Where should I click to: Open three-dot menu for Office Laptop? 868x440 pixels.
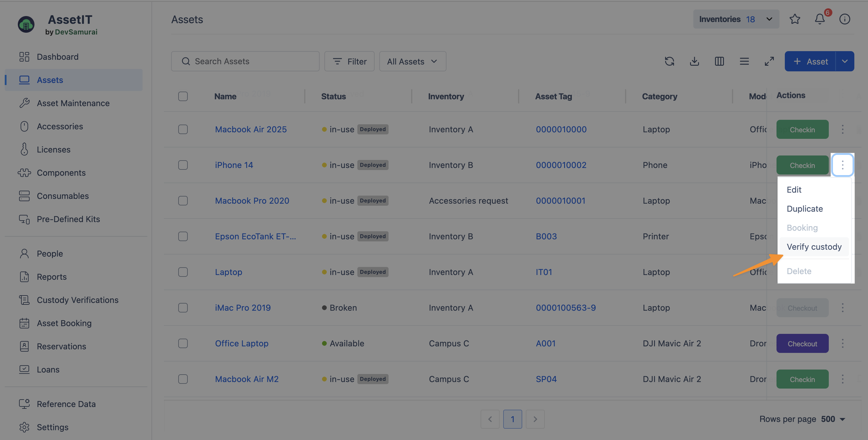[842, 343]
